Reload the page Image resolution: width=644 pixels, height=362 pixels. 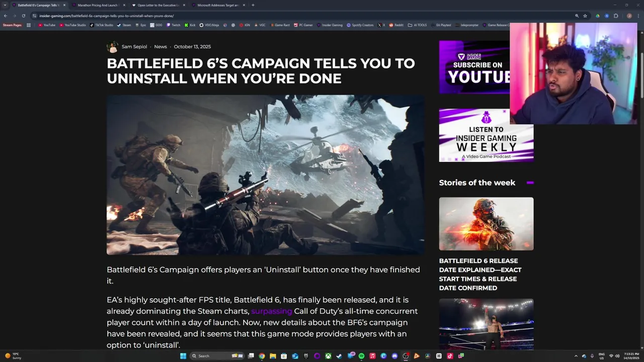[x=23, y=16]
